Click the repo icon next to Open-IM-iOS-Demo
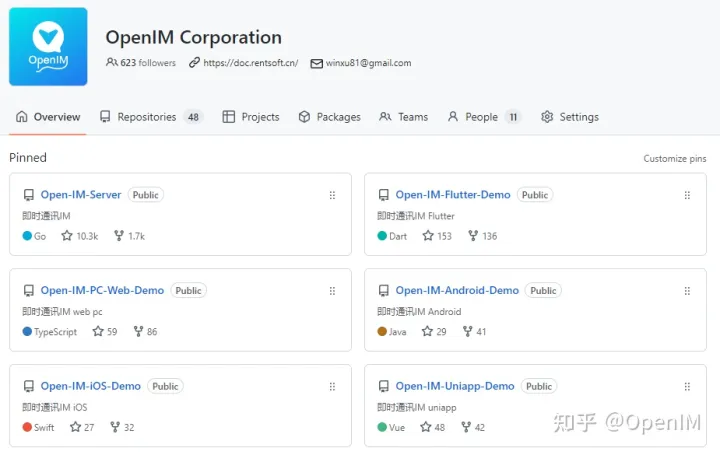Screen dimensions: 720x455 point(28,387)
